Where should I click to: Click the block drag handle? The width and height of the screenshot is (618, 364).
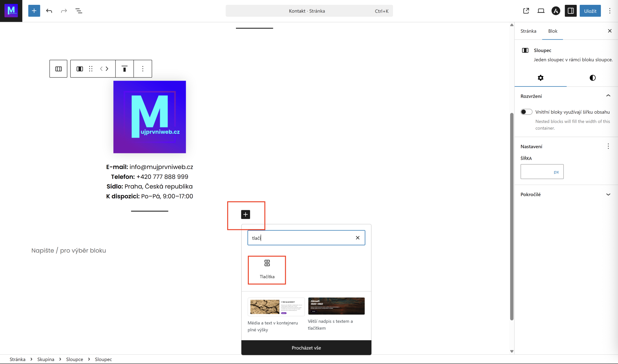pos(91,69)
